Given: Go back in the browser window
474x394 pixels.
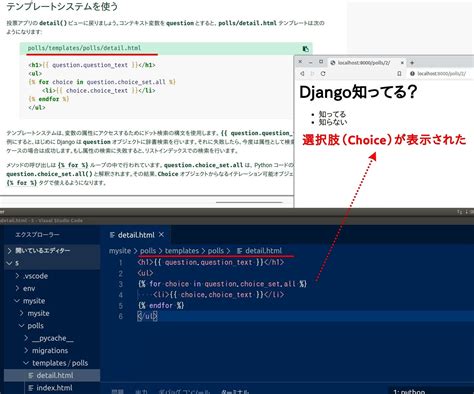Looking at the screenshot, I should click(x=302, y=74).
